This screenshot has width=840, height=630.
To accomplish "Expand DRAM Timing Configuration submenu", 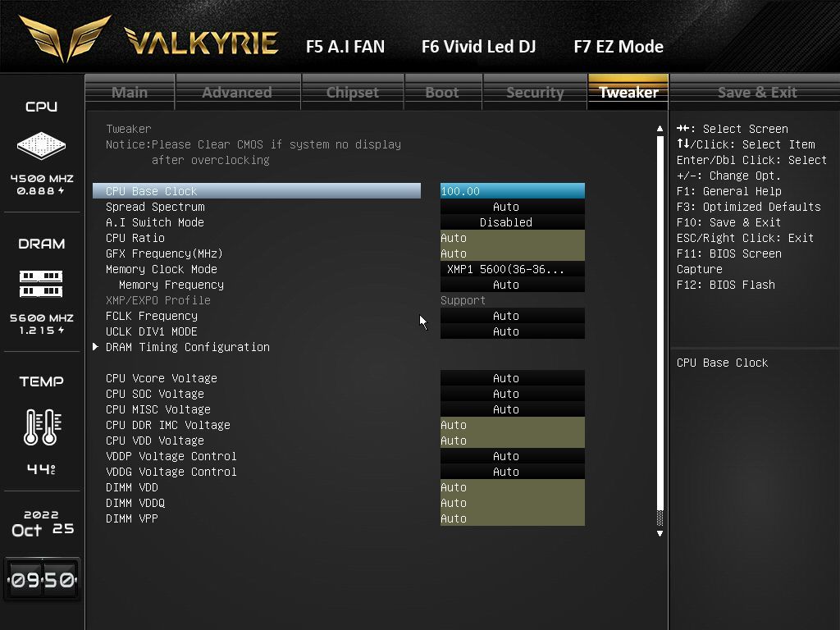I will 188,347.
